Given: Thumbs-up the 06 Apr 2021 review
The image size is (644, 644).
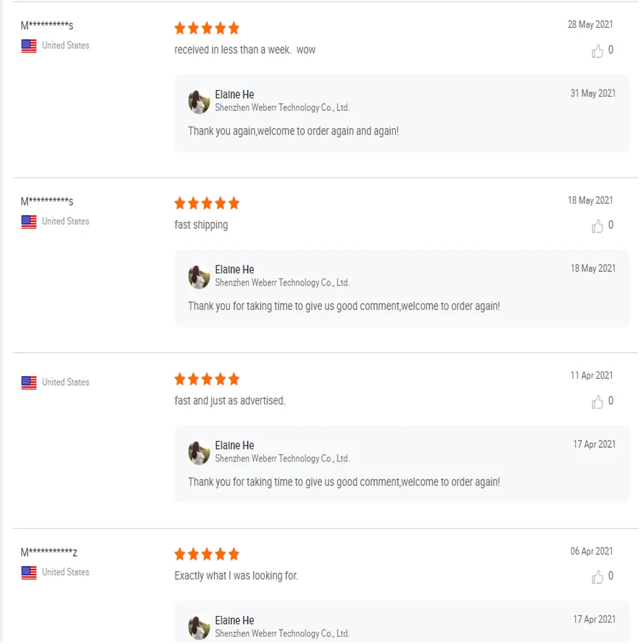Looking at the screenshot, I should 597,577.
